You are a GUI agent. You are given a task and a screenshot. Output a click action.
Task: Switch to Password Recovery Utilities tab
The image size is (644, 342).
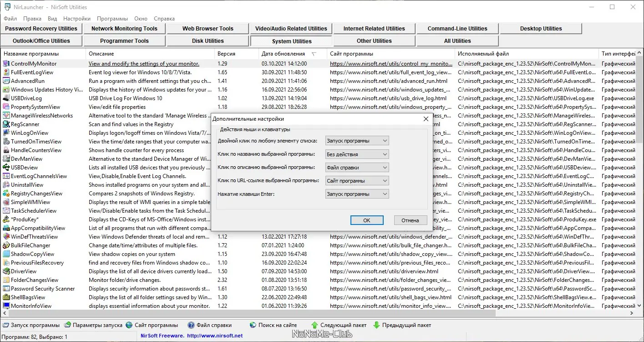pyautogui.click(x=41, y=29)
